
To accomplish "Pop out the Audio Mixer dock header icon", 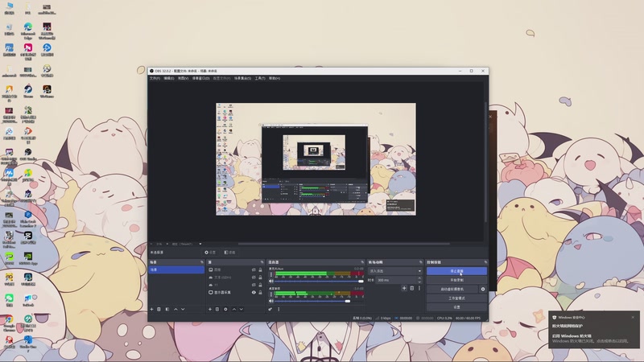I will click(361, 262).
